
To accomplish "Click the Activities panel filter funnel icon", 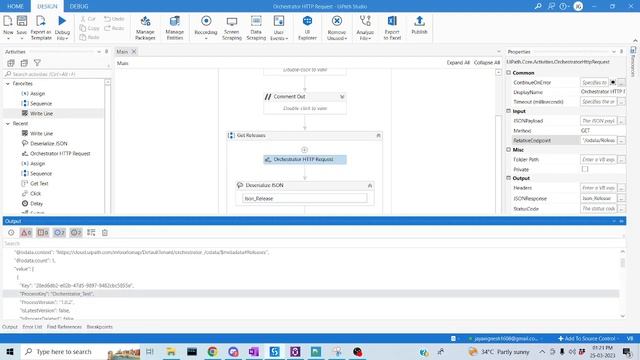I will [37, 63].
